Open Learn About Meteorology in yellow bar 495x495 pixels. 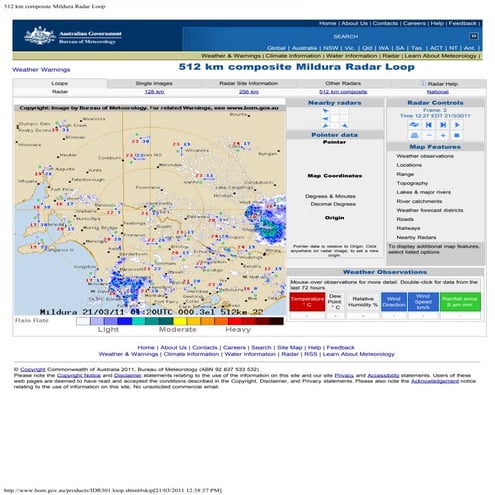tap(440, 56)
